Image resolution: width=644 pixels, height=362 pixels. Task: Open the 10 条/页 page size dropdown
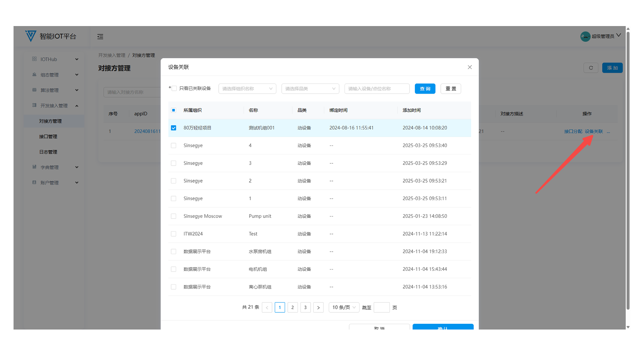(x=344, y=307)
